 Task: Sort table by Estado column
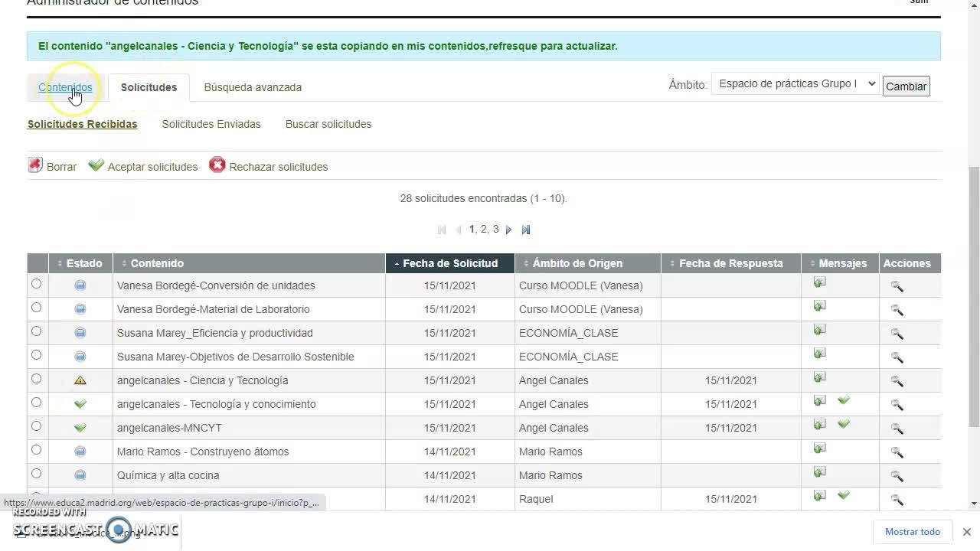[x=80, y=263]
